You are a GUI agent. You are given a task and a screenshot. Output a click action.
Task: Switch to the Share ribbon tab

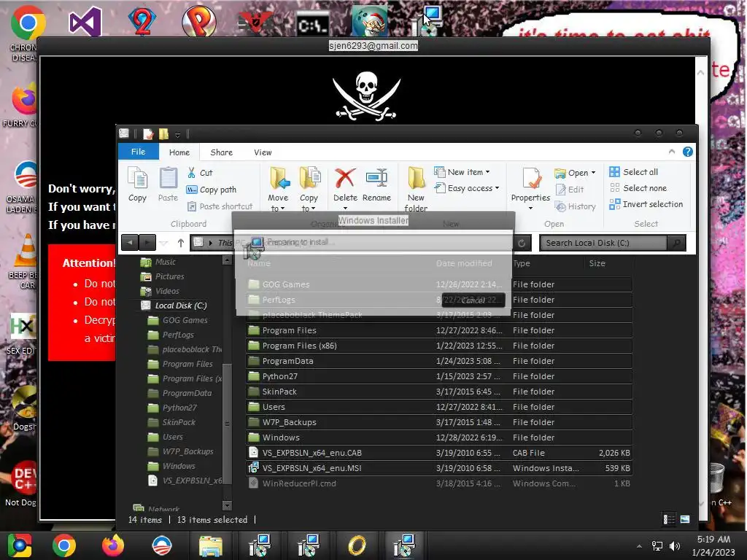[222, 152]
